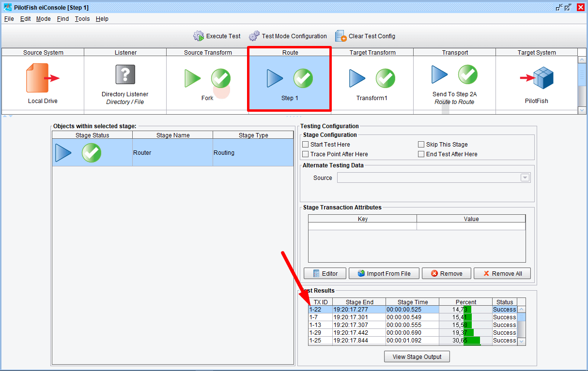
Task: Open the Edit menu
Action: coord(25,19)
